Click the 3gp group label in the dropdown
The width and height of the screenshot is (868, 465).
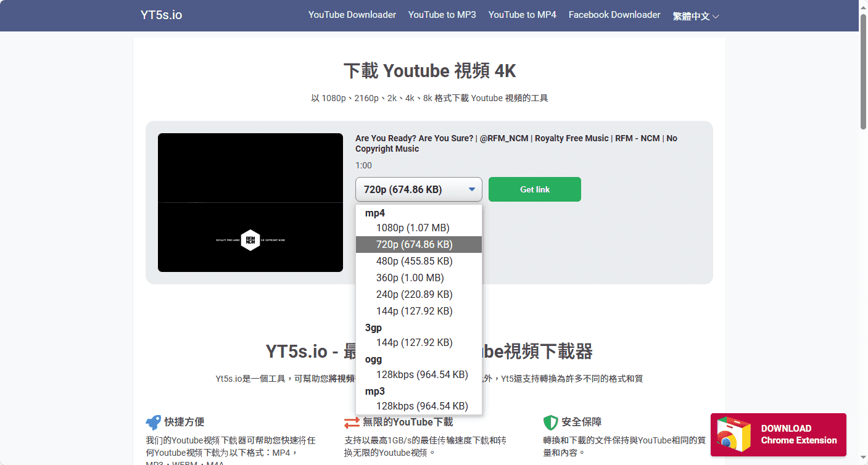373,328
